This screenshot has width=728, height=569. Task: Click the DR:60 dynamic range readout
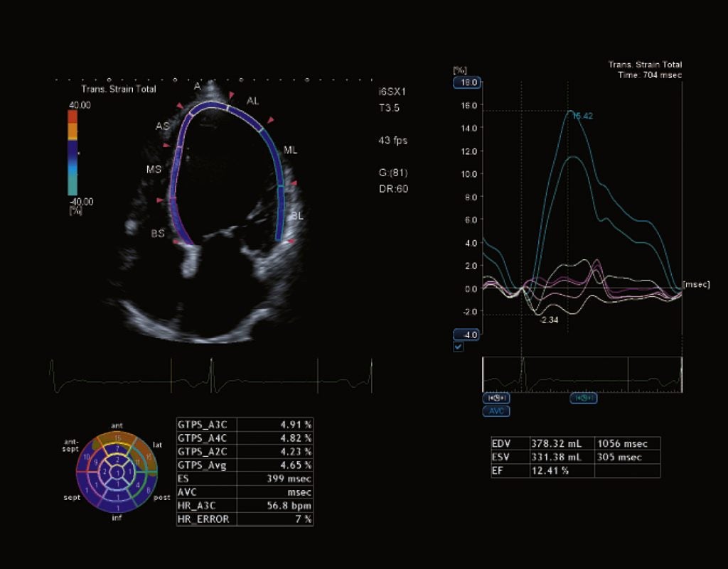point(393,189)
